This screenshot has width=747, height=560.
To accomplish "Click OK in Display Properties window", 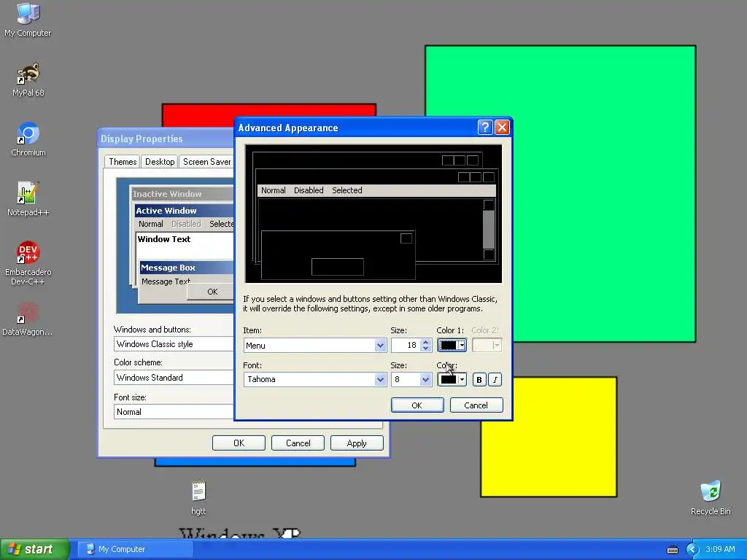I will click(239, 443).
